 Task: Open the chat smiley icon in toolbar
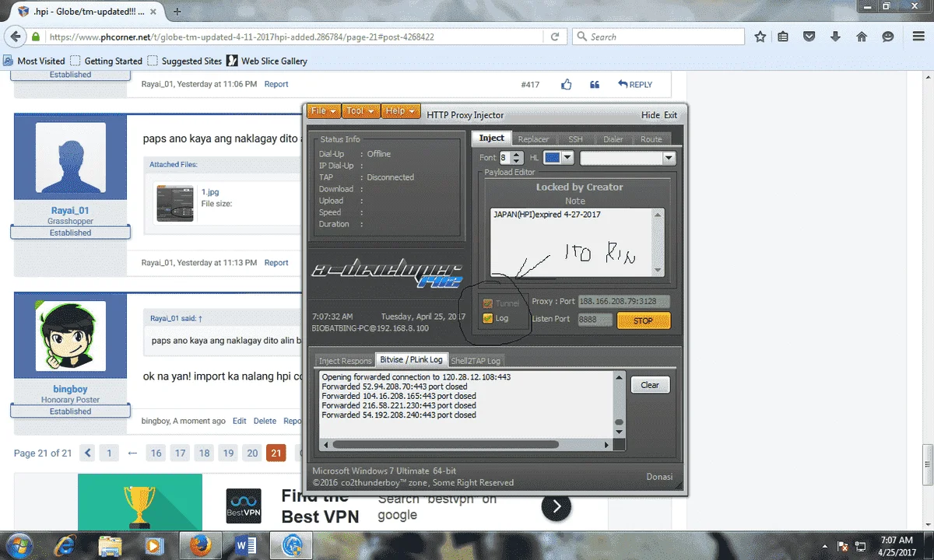(888, 37)
